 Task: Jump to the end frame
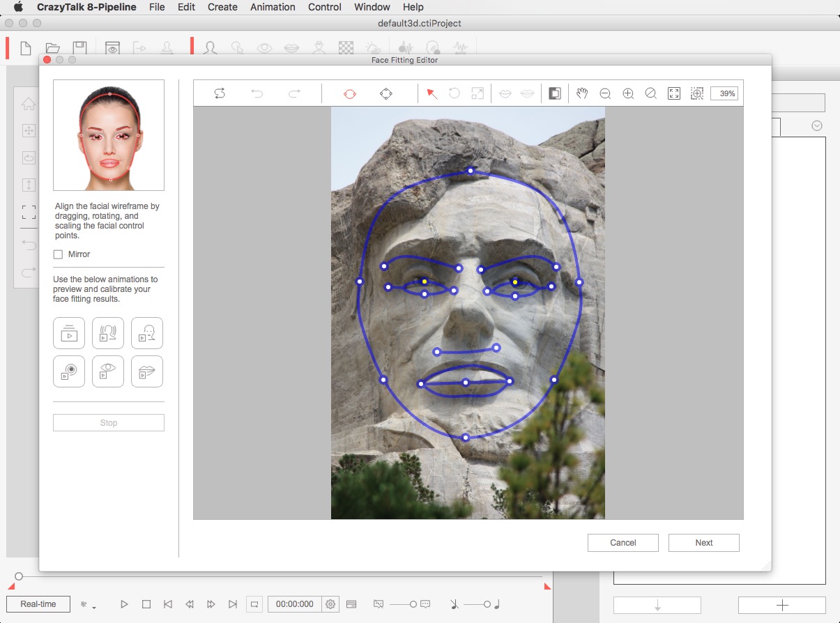click(234, 604)
